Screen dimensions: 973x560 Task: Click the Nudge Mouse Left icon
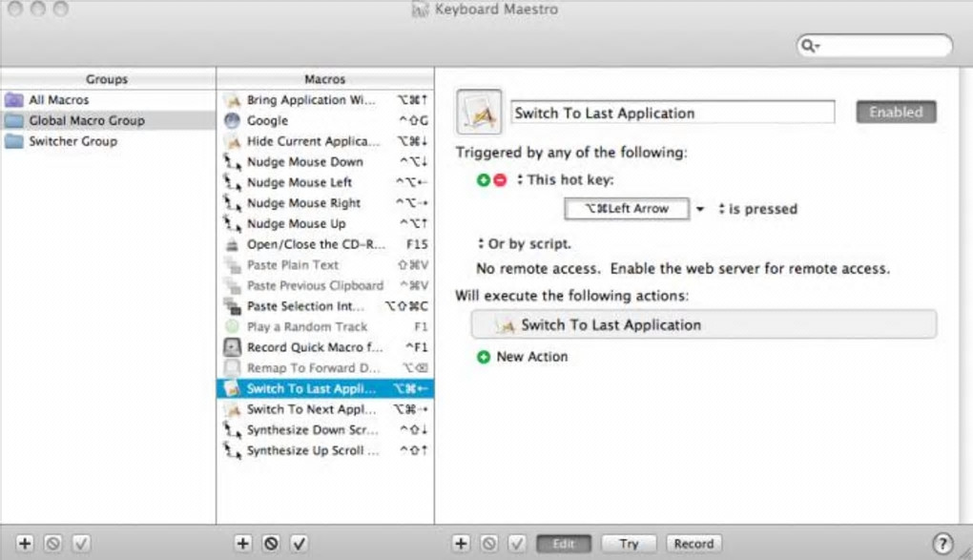click(232, 182)
